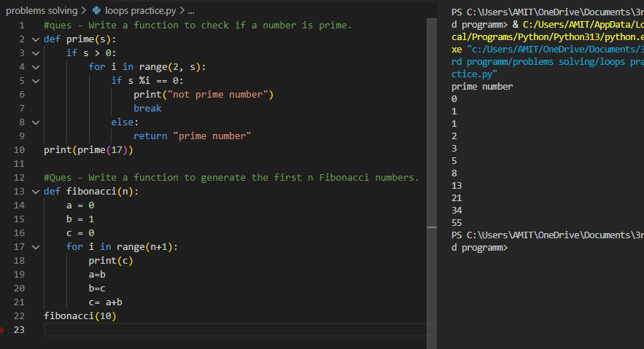This screenshot has height=349, width=644.
Task: Collapse the 'for i in range(2, s):' fold arrow
Action: [x=36, y=67]
